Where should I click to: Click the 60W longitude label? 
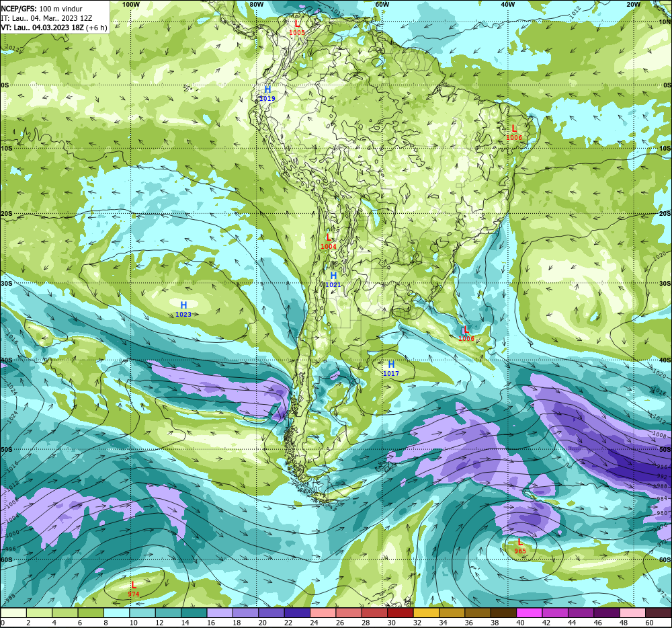pos(382,4)
